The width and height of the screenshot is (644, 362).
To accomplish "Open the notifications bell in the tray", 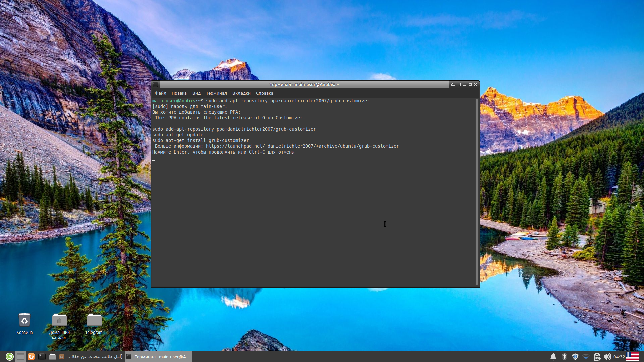I will click(554, 357).
